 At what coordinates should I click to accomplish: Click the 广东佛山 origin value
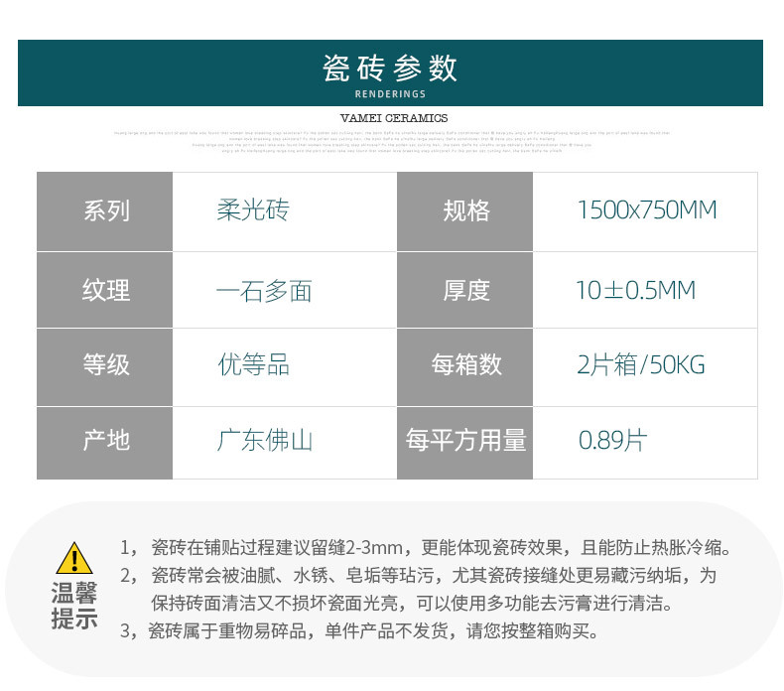pos(265,441)
